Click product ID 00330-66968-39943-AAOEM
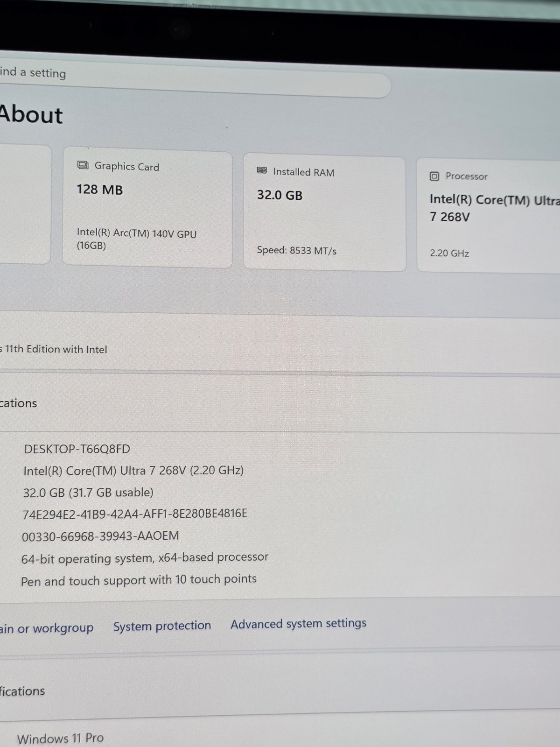 coord(100,536)
